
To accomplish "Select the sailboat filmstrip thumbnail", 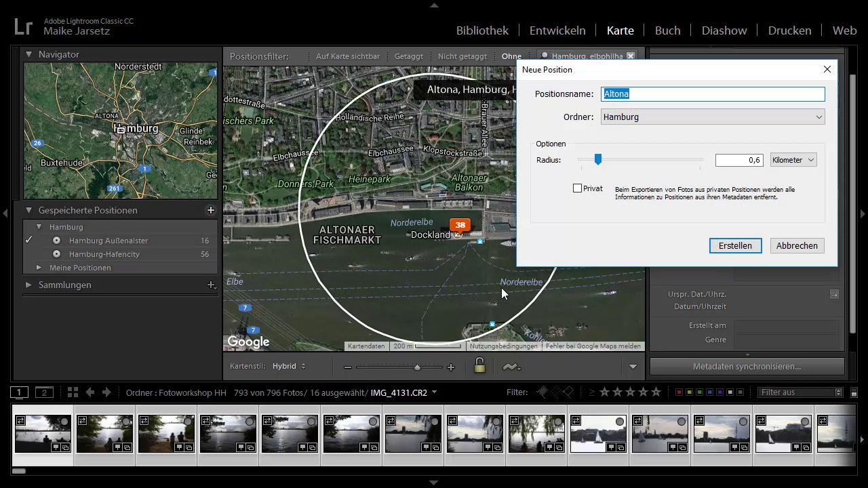I will (598, 434).
